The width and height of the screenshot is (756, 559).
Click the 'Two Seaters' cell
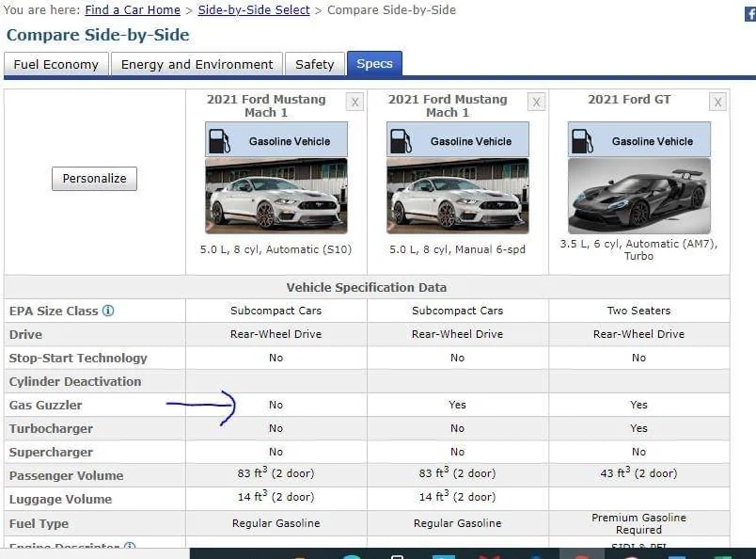(x=638, y=311)
